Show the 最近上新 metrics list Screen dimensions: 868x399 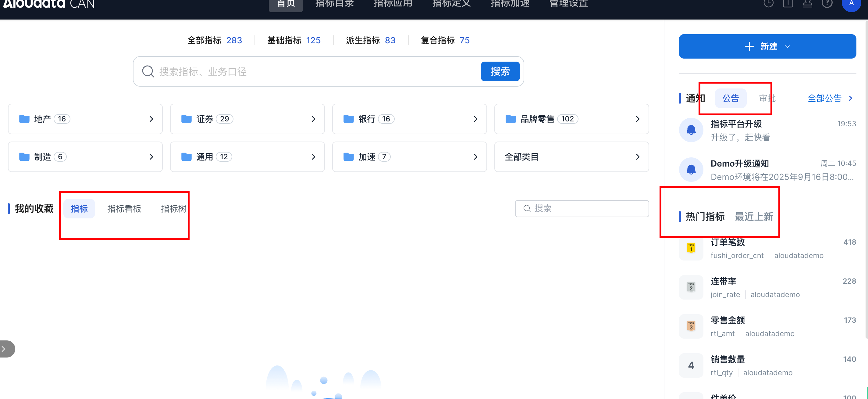point(754,217)
